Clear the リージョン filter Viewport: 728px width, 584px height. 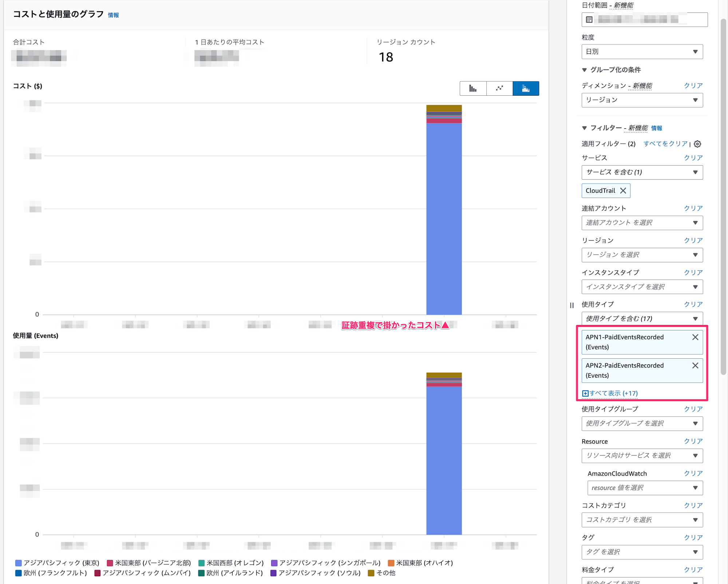(x=693, y=241)
